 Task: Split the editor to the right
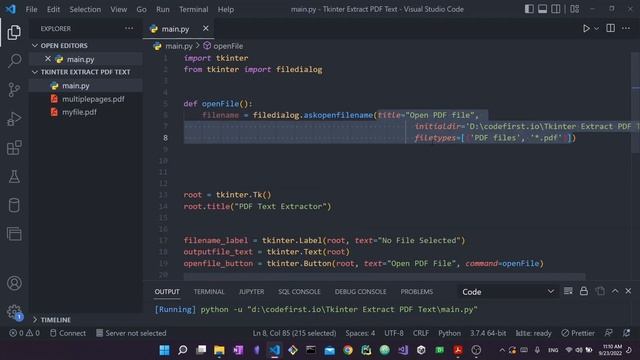pyautogui.click(x=611, y=28)
